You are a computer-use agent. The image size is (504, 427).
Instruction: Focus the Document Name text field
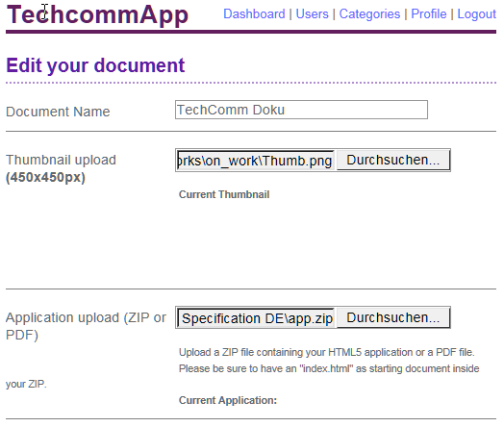tap(301, 110)
